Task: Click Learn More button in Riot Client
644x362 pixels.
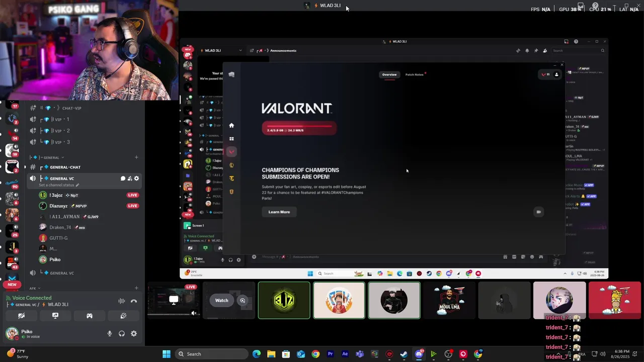Action: click(x=279, y=212)
